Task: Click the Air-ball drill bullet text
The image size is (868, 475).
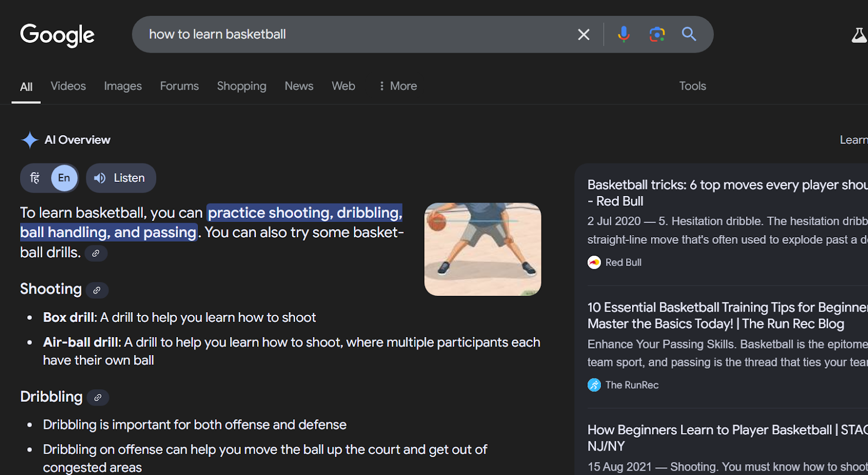Action: [x=292, y=351]
